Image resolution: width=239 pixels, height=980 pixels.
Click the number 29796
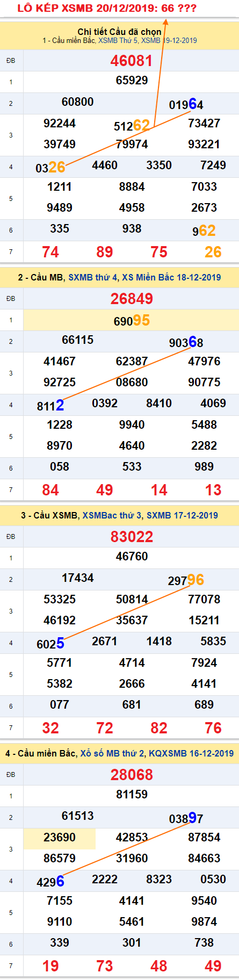point(186,580)
